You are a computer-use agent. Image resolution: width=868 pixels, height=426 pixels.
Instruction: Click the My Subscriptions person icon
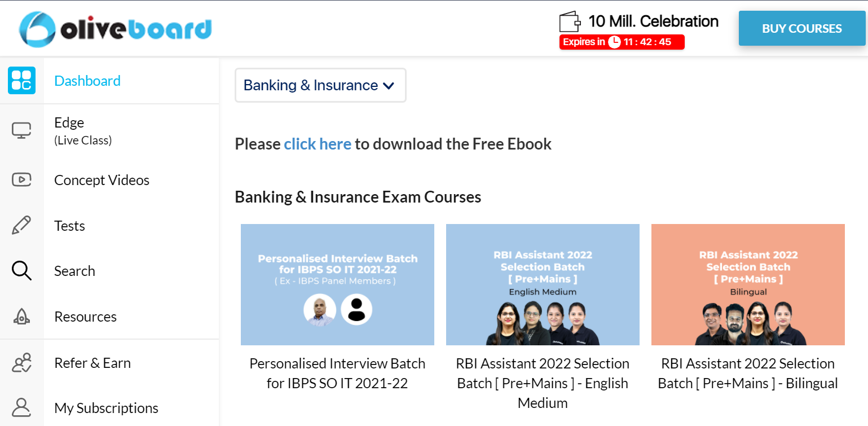point(21,407)
